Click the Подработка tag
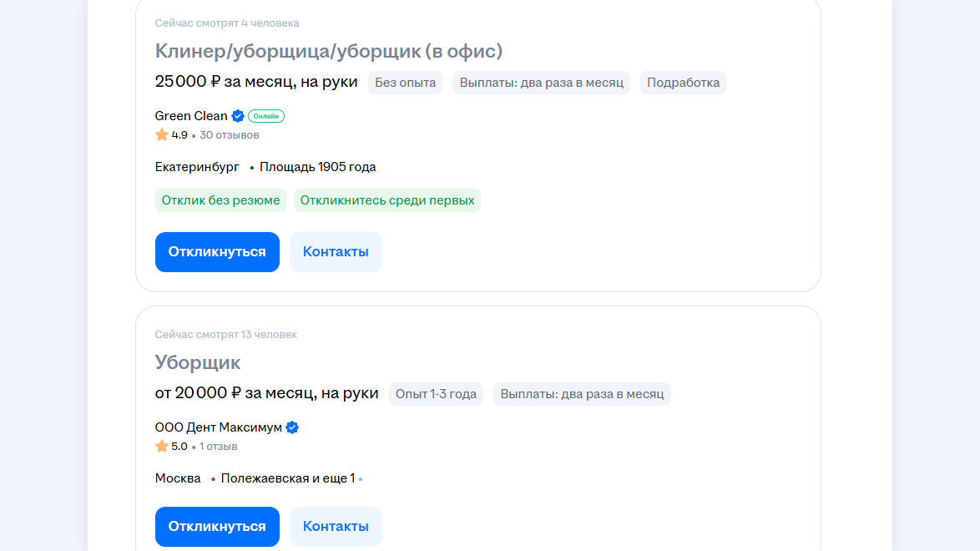980x551 pixels. (x=683, y=83)
